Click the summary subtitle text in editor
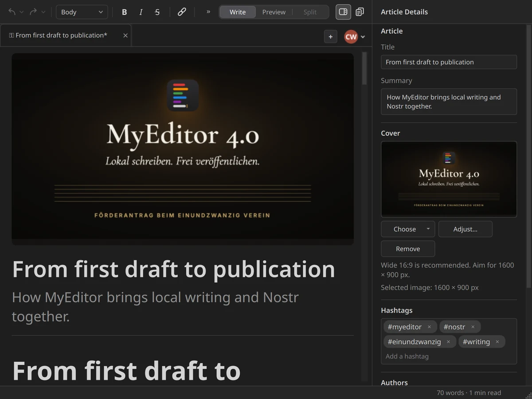The width and height of the screenshot is (532, 399). pyautogui.click(x=155, y=307)
